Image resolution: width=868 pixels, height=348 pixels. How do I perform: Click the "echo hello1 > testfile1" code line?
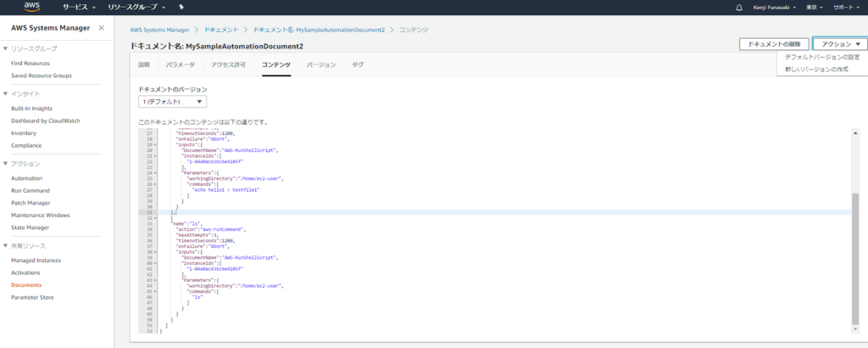click(x=224, y=189)
